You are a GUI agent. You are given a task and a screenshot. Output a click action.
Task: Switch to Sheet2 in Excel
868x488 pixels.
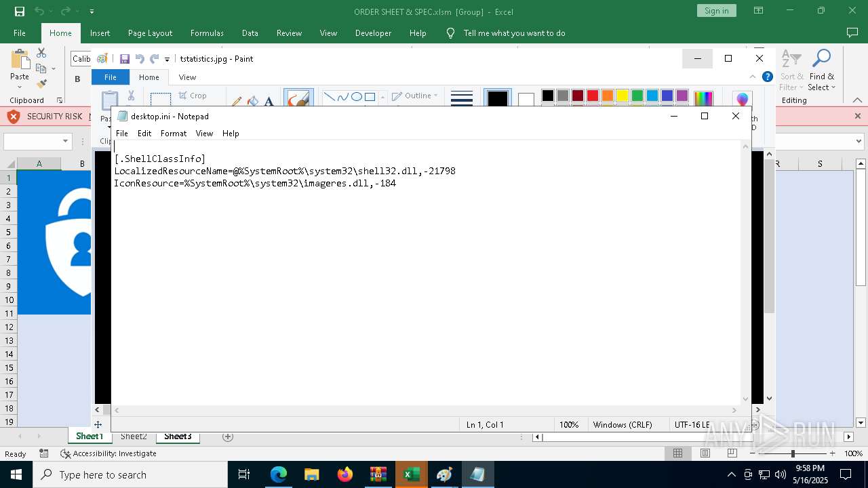click(x=134, y=436)
